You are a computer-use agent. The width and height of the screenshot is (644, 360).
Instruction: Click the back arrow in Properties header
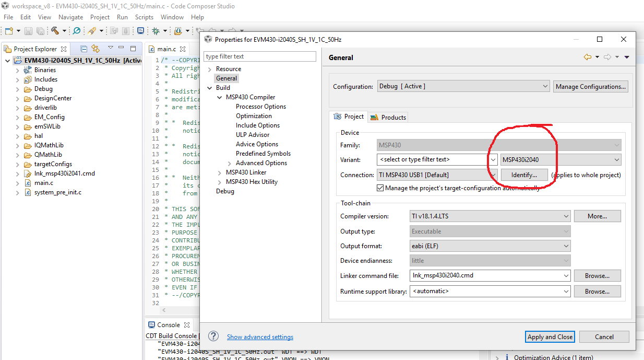point(588,57)
